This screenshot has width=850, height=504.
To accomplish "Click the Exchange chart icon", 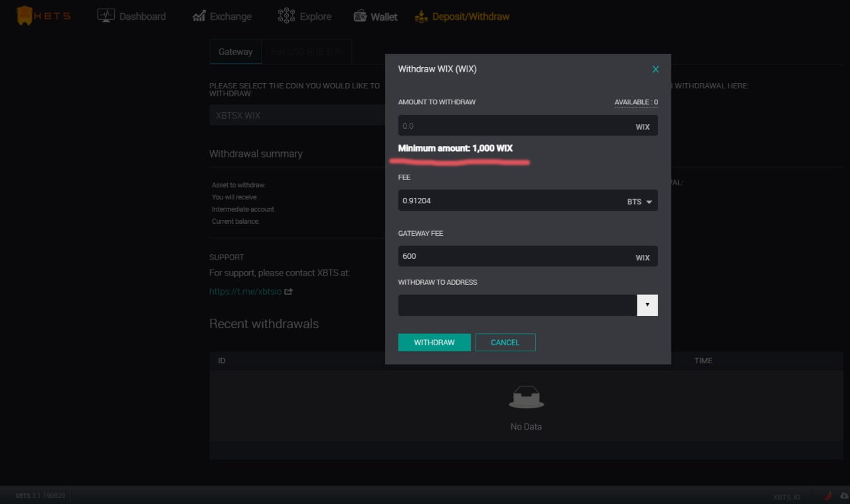I will (199, 16).
